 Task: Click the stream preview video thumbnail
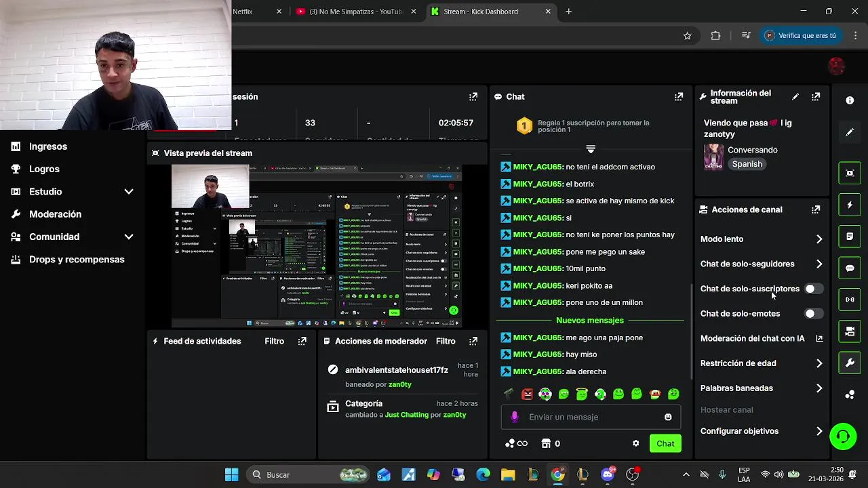click(317, 246)
